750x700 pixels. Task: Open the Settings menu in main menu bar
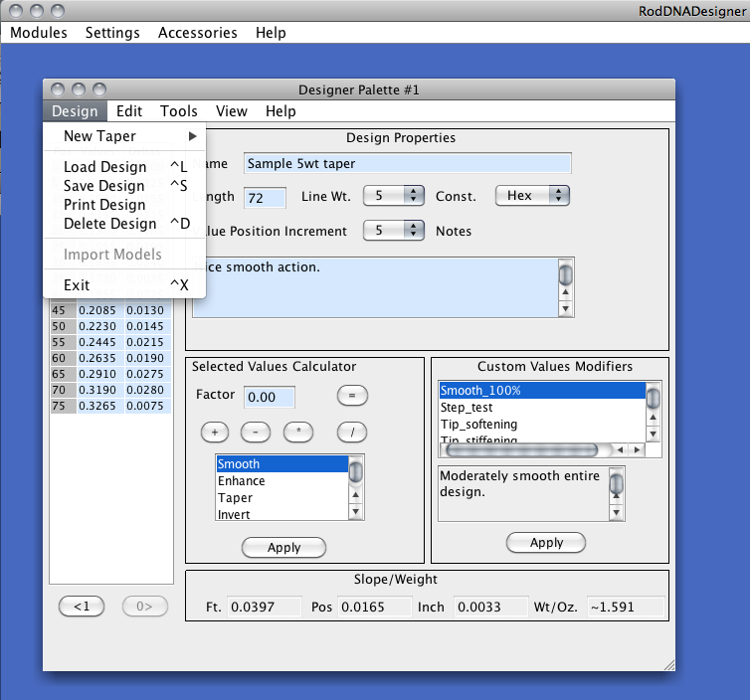(112, 33)
